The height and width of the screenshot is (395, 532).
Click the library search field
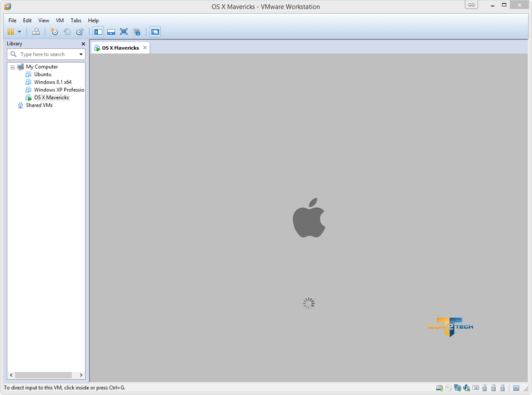click(x=46, y=54)
